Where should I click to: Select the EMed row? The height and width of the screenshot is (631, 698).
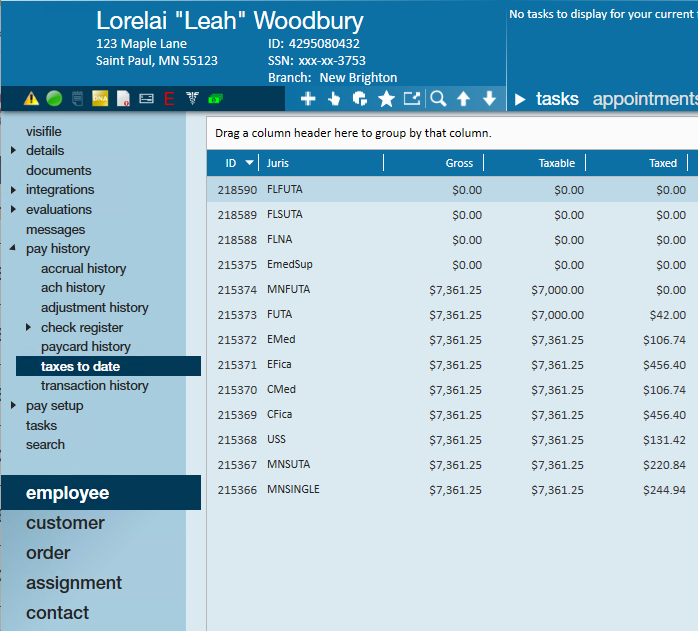point(452,340)
